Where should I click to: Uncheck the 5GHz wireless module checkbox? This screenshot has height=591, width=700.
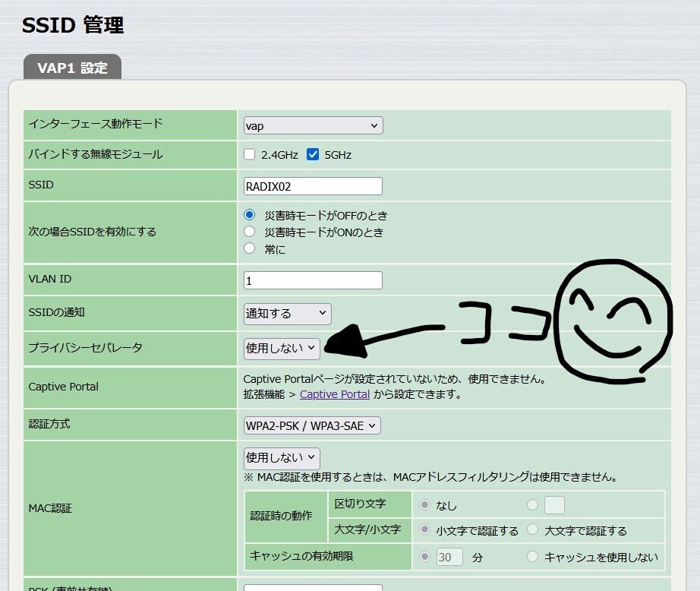click(312, 153)
